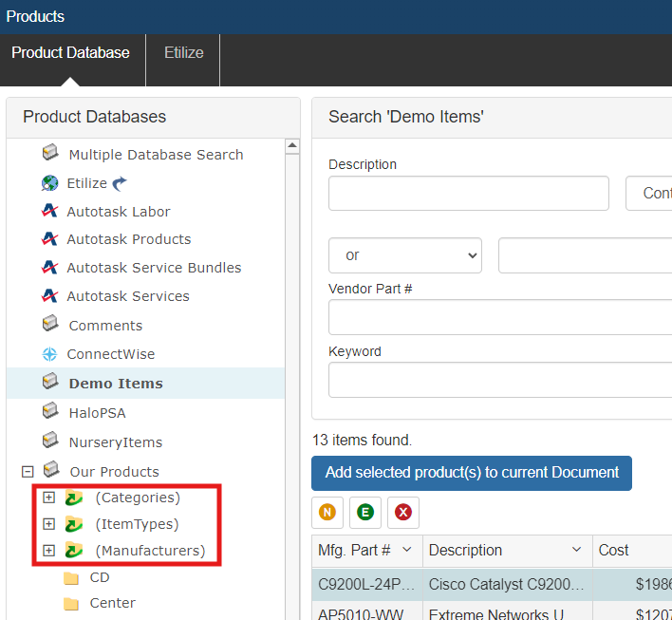This screenshot has height=620, width=672.
Task: Click the tree scrollbar up arrow
Action: tap(292, 146)
